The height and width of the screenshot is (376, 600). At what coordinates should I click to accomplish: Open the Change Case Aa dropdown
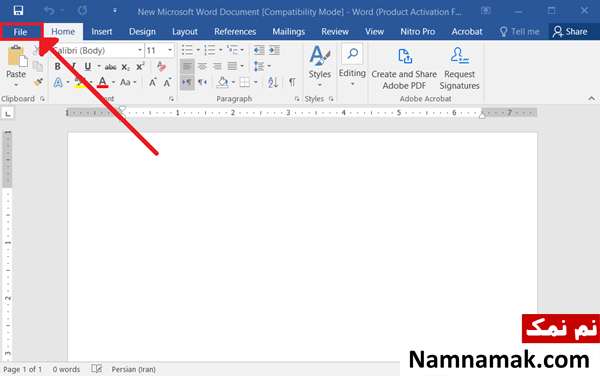pyautogui.click(x=128, y=82)
